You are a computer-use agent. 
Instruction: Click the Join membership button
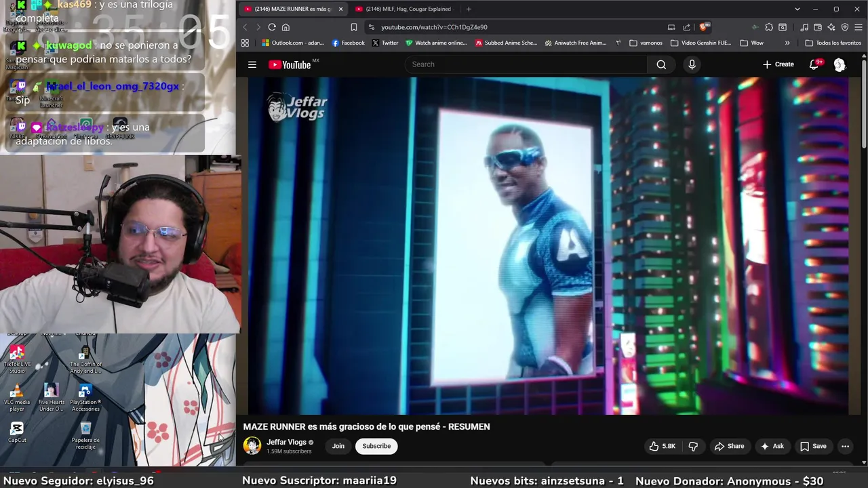(x=338, y=446)
